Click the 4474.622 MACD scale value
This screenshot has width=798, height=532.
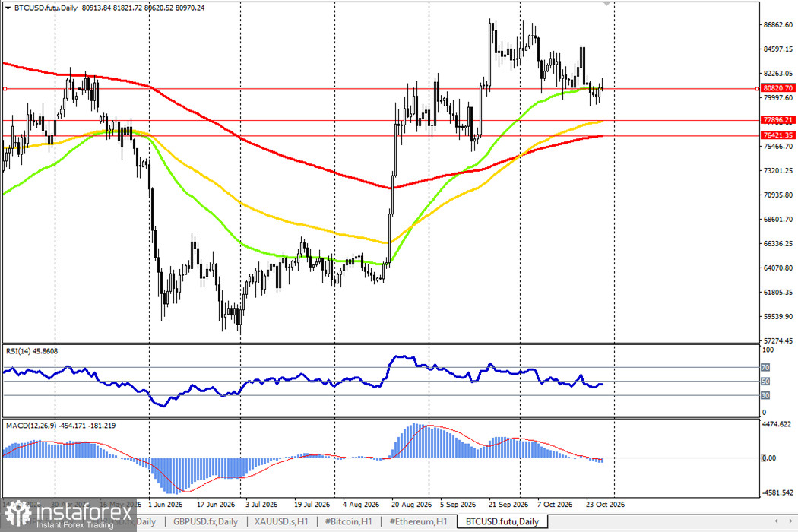pyautogui.click(x=777, y=424)
